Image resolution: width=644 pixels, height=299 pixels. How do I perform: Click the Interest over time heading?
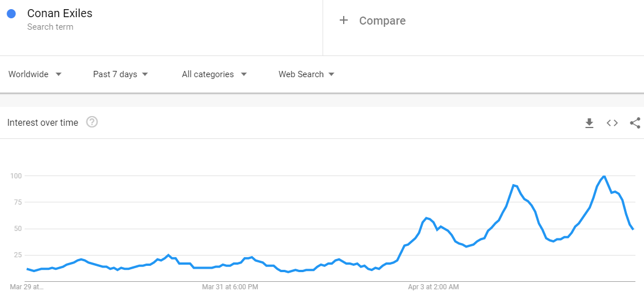pyautogui.click(x=43, y=123)
